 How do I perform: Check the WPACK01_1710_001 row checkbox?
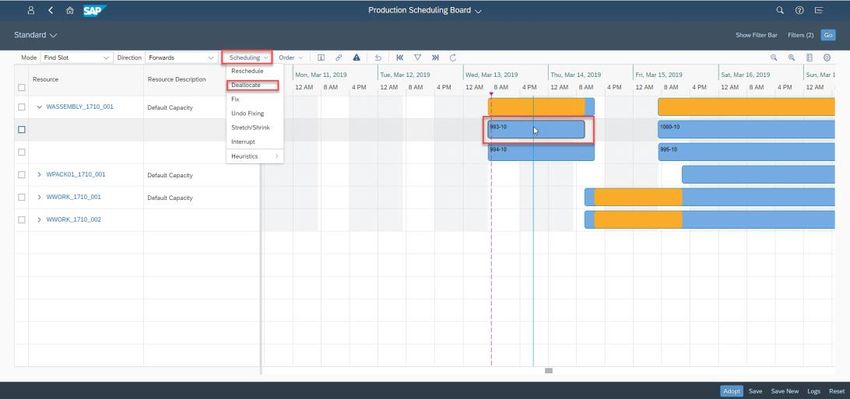pyautogui.click(x=22, y=175)
